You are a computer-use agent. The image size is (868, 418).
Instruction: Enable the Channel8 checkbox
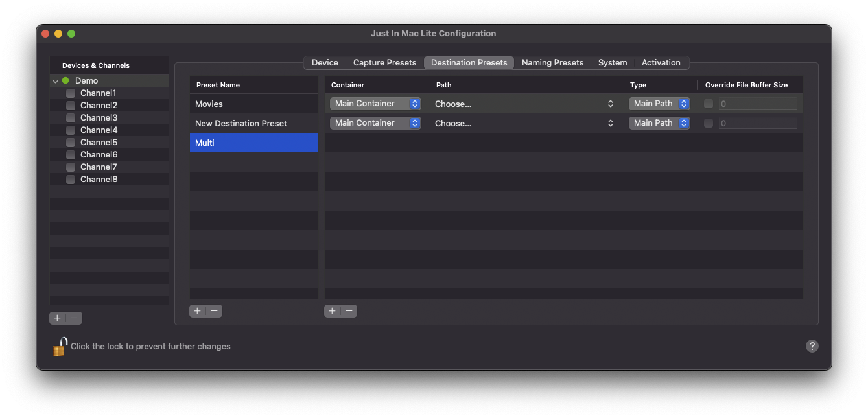click(71, 180)
